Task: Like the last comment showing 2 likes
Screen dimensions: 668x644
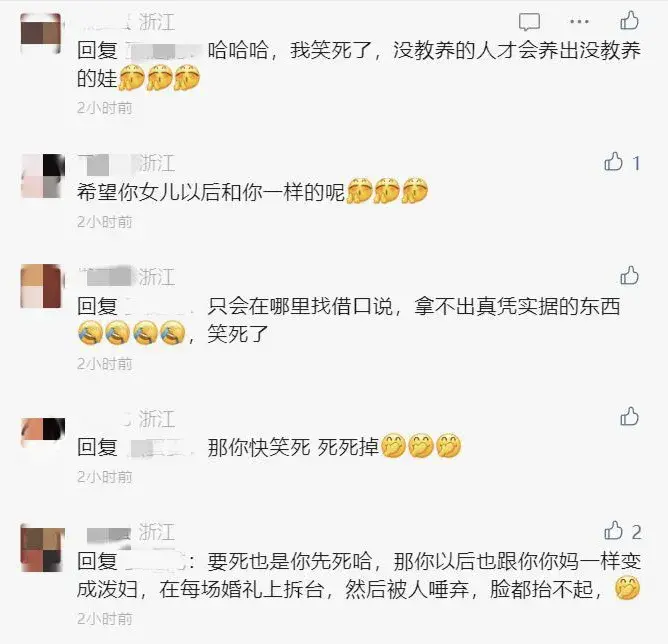Action: pyautogui.click(x=613, y=531)
